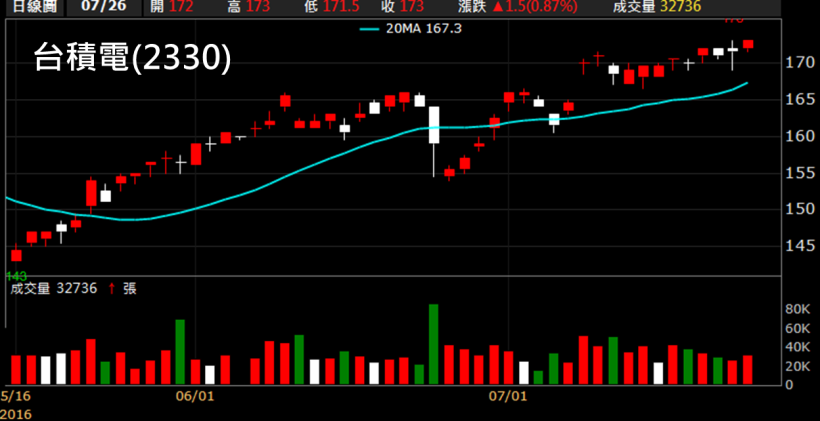Click the 80K volume axis label
This screenshot has height=421, width=820.
coord(798,310)
